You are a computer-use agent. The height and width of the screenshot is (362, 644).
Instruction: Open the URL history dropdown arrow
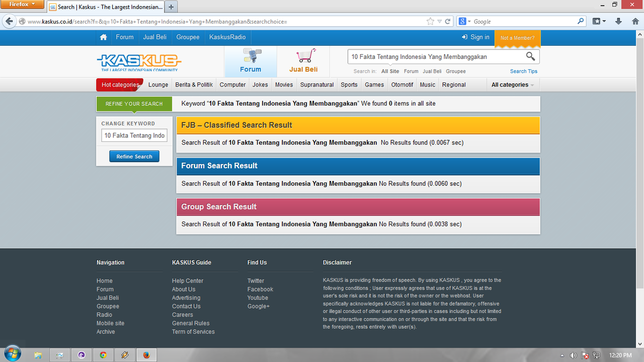click(x=439, y=22)
